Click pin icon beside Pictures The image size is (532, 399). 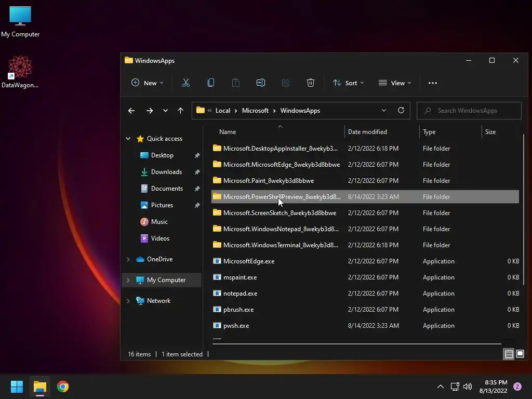(x=197, y=205)
